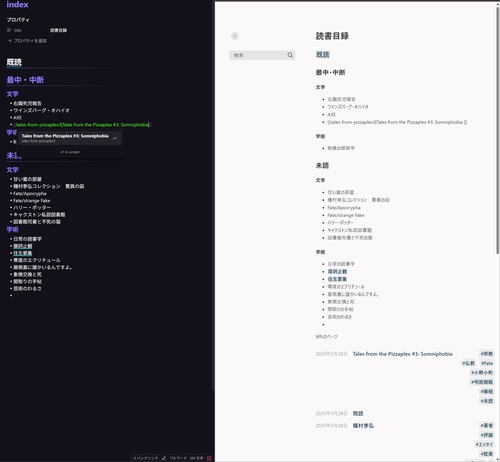The height and width of the screenshot is (462, 500).
Task: Click the red sync status icon in status bar
Action: point(209,458)
